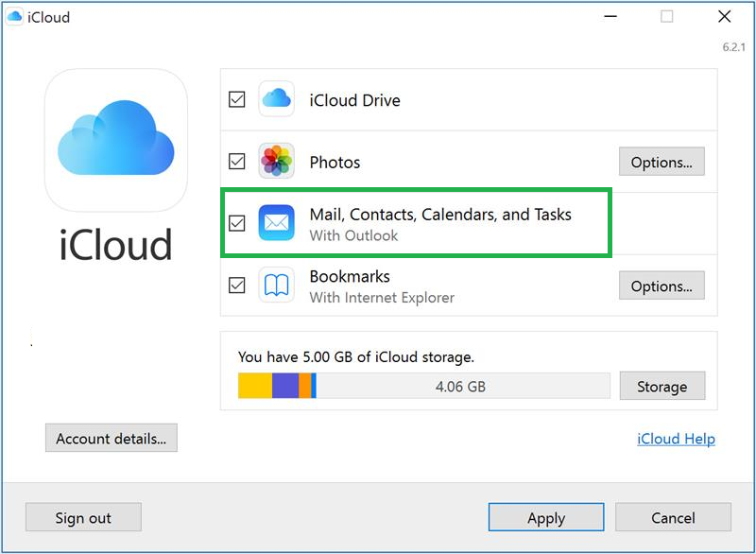Toggle Mail, Contacts, Calendars, and Tasks checkbox
The height and width of the screenshot is (554, 756).
coord(237,223)
